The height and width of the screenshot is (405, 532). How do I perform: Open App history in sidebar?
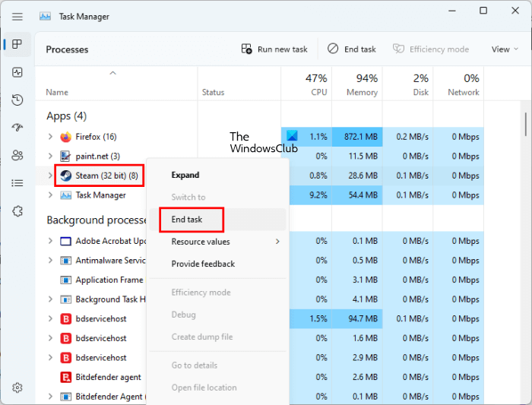17,100
